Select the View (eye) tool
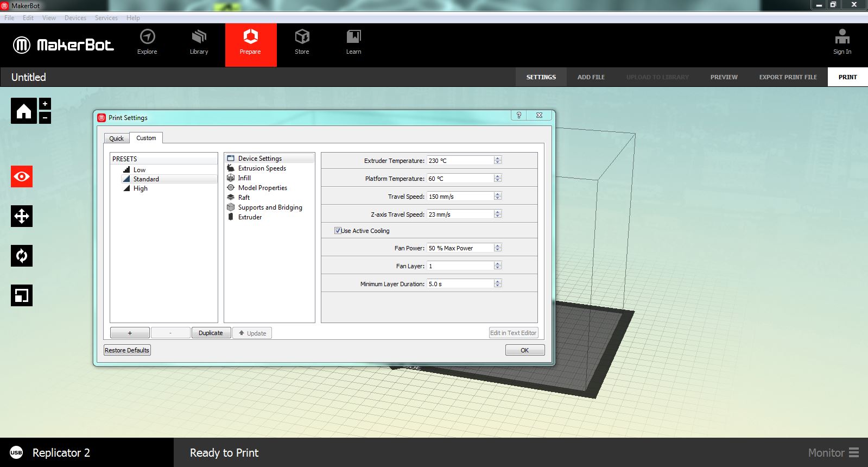 pos(22,176)
